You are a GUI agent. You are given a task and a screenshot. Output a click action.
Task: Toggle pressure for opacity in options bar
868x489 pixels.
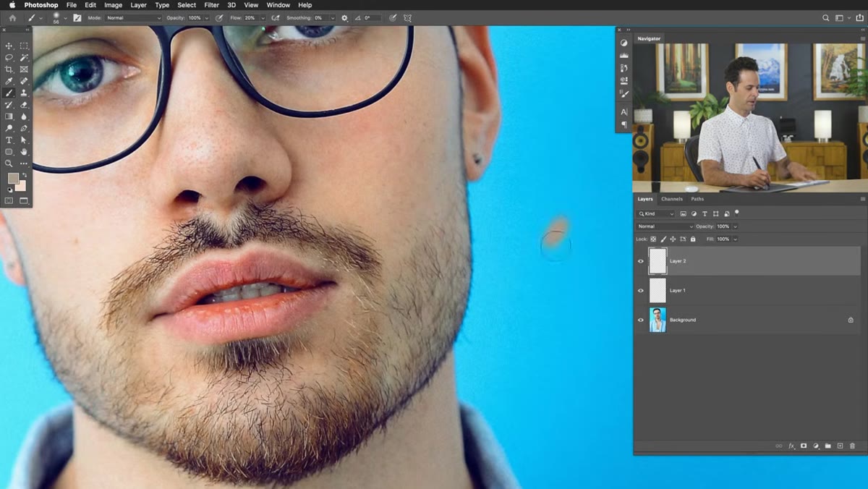pyautogui.click(x=218, y=17)
